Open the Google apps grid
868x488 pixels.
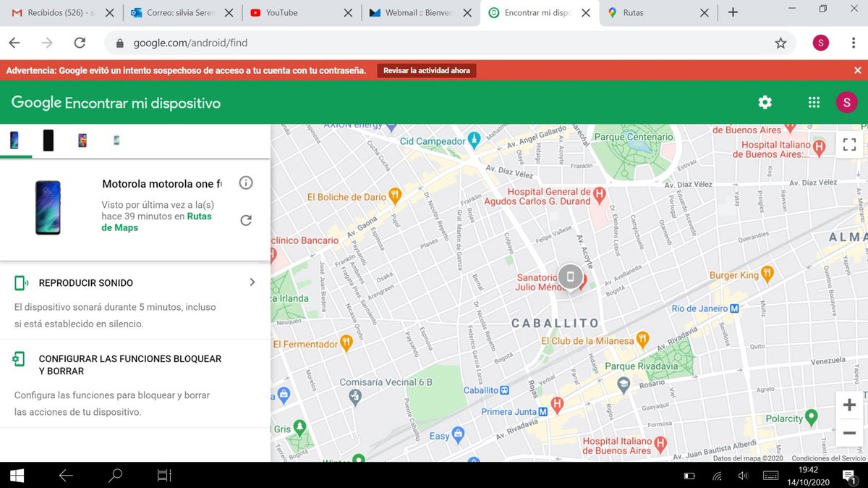pyautogui.click(x=814, y=103)
